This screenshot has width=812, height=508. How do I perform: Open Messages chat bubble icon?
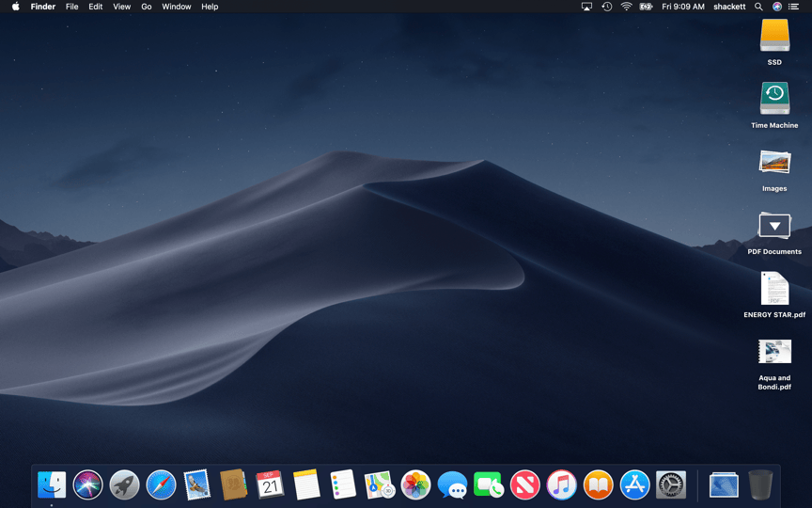[452, 485]
